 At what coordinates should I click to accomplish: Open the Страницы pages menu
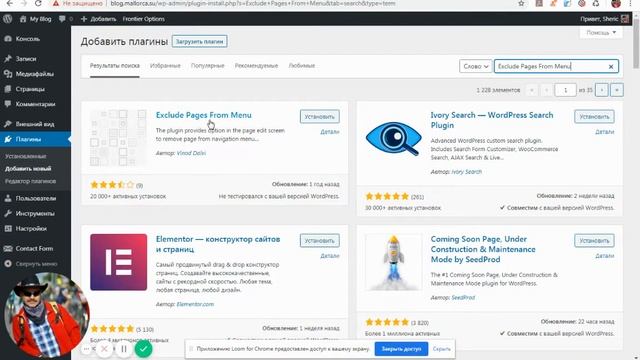pyautogui.click(x=35, y=89)
